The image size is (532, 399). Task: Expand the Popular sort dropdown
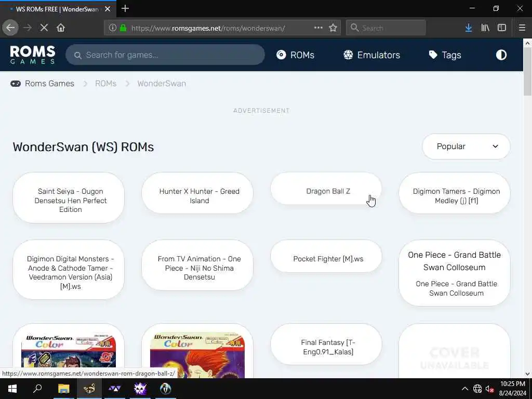(466, 147)
